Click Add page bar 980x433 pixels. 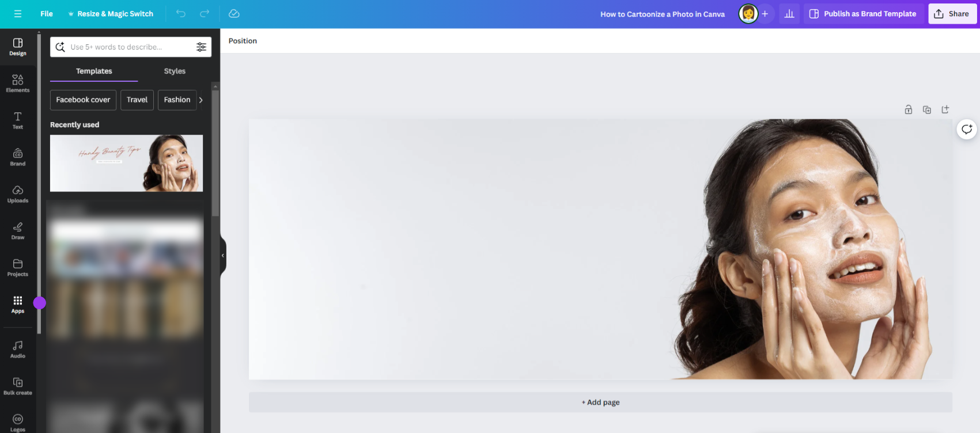coord(600,402)
